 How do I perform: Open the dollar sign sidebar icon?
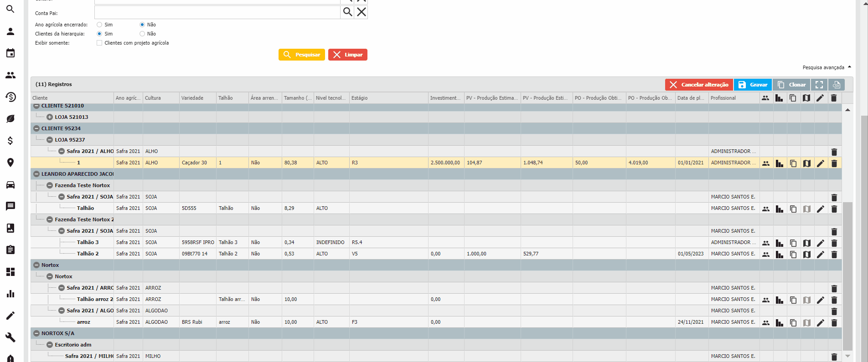point(10,141)
